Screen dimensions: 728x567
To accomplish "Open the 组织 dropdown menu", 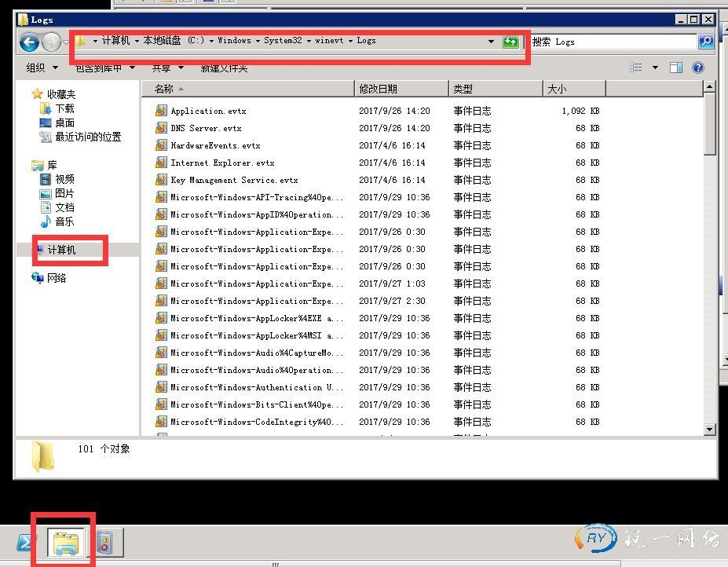I will point(41,68).
